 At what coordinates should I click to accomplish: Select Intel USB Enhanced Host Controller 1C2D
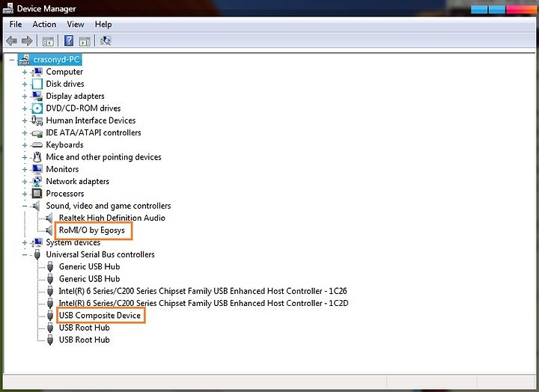(x=204, y=303)
